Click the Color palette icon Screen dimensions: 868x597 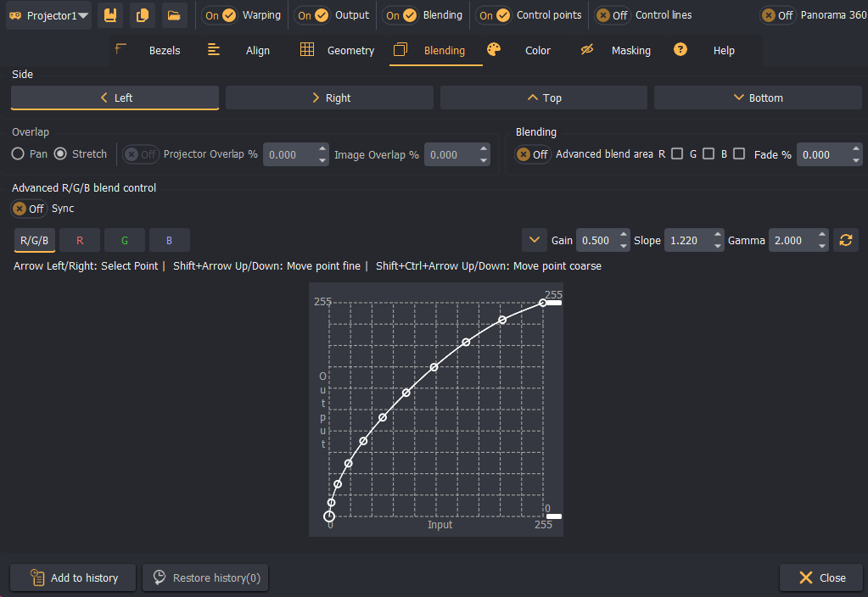coord(494,50)
